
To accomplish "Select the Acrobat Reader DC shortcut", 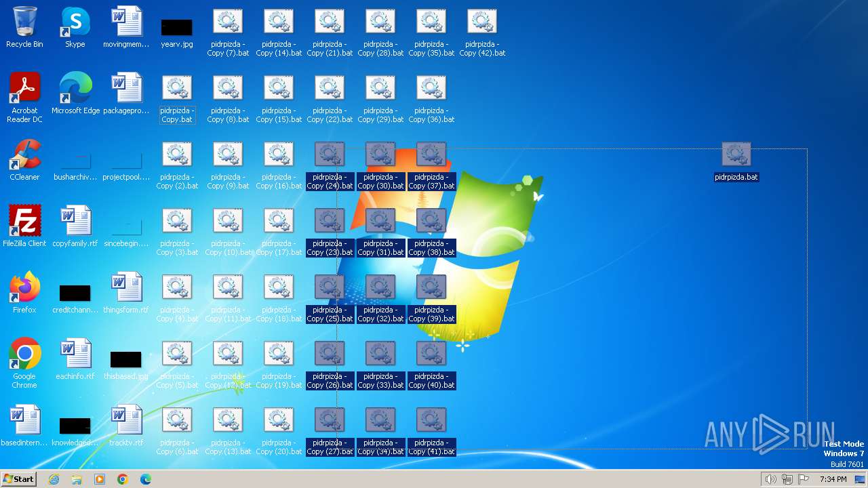I will pyautogui.click(x=24, y=98).
